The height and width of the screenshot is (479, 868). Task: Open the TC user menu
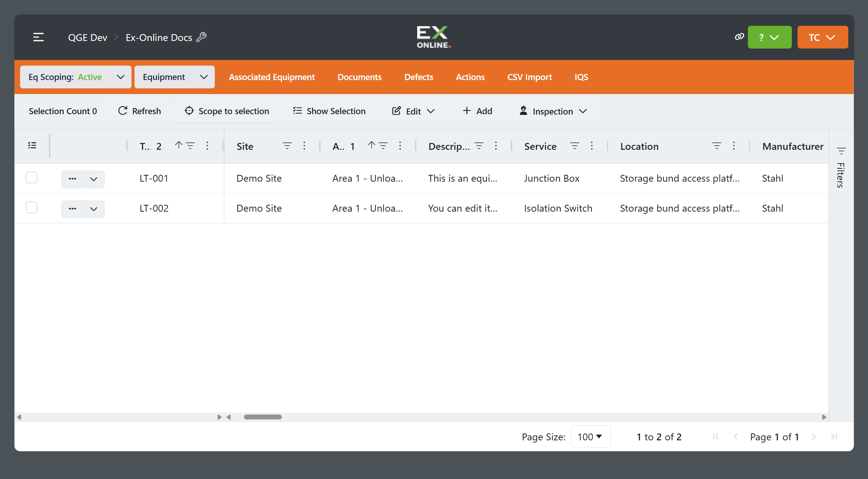point(823,37)
